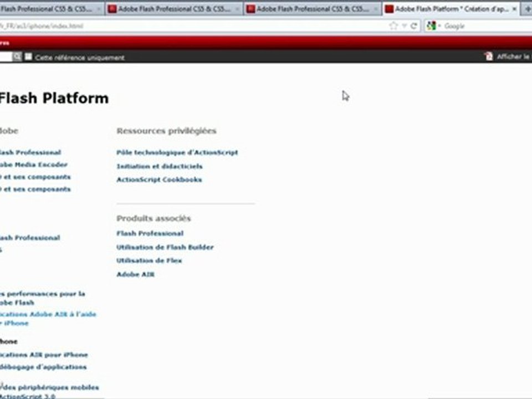This screenshot has width=532, height=399.
Task: Close the Adobe Flash Platform Création tab
Action: (x=514, y=9)
